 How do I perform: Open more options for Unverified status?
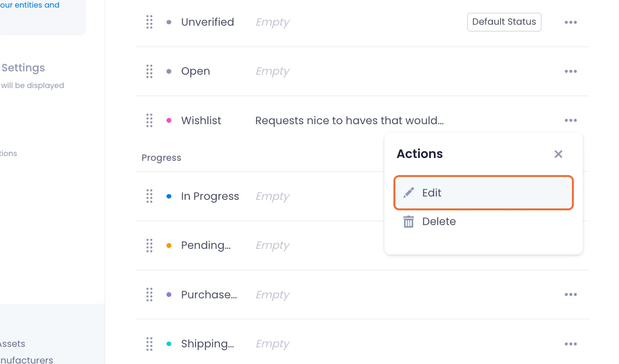pos(571,22)
